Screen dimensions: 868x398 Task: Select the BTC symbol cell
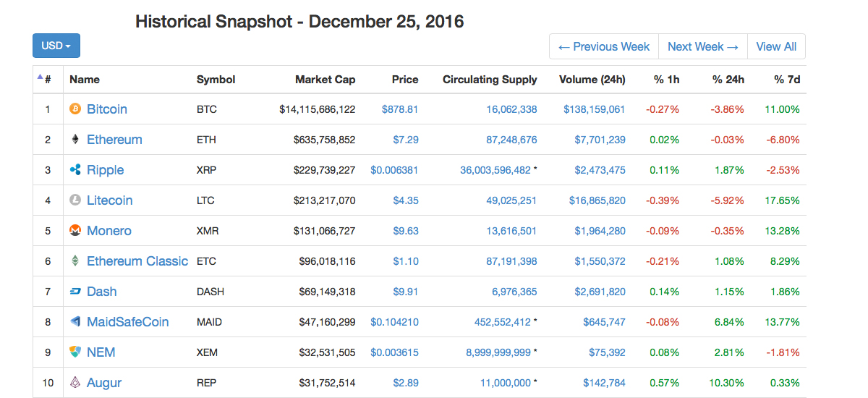click(207, 109)
